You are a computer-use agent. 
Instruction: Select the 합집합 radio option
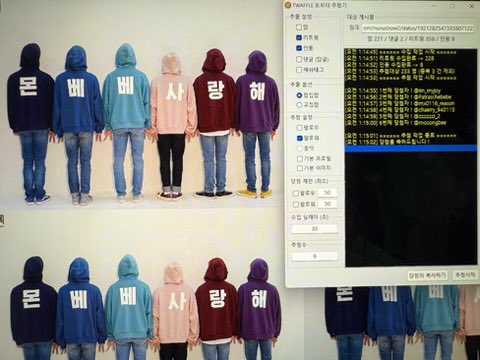coord(299,95)
